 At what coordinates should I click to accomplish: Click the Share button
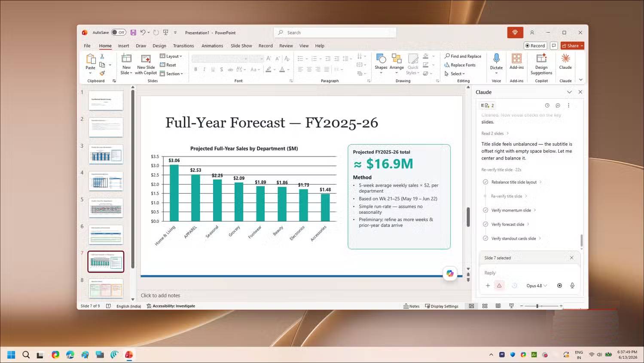click(572, 46)
